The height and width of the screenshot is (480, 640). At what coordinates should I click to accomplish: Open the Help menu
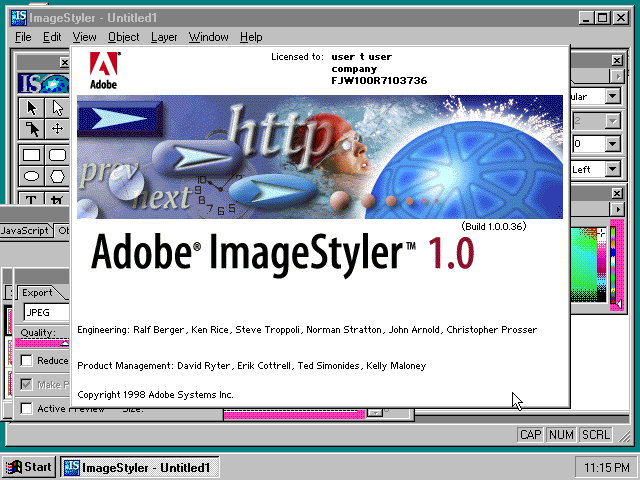click(x=251, y=37)
